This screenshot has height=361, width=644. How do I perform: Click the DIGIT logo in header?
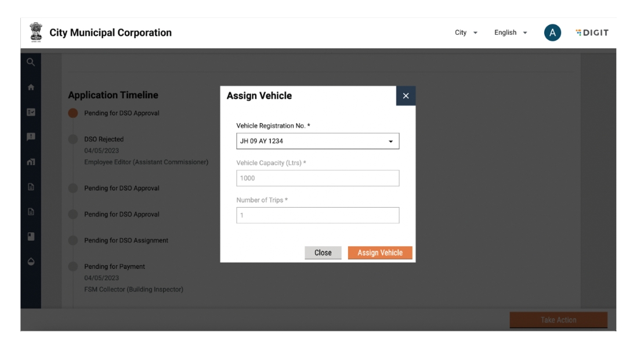[x=592, y=33]
